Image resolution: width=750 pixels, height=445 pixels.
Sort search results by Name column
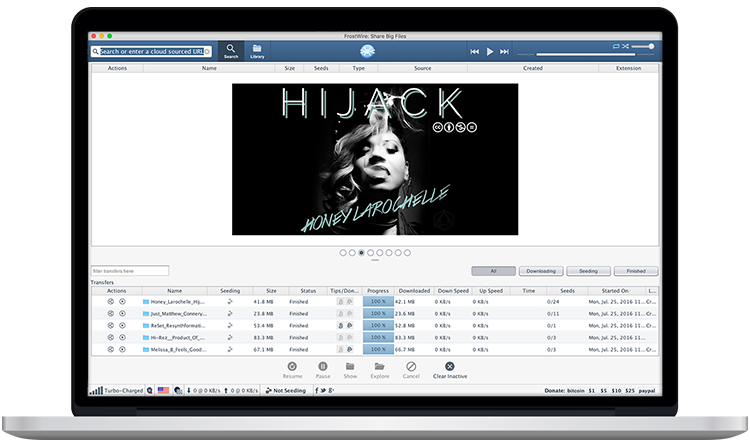click(209, 68)
